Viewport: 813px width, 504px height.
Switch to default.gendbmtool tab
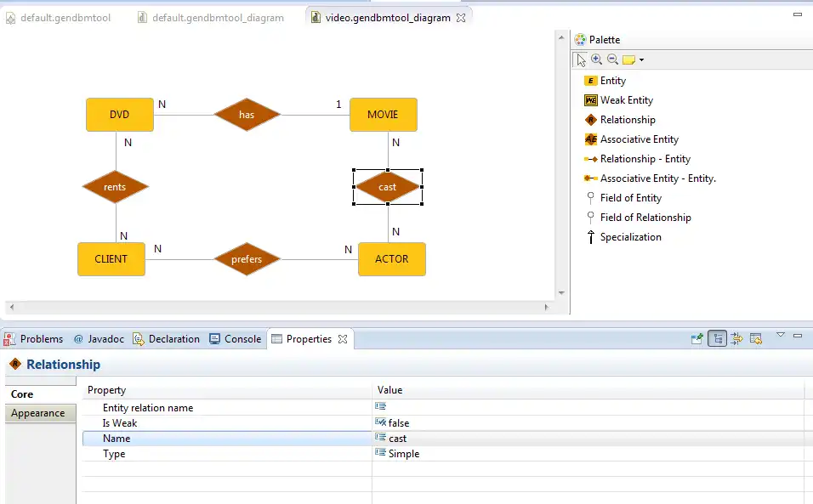pos(59,18)
